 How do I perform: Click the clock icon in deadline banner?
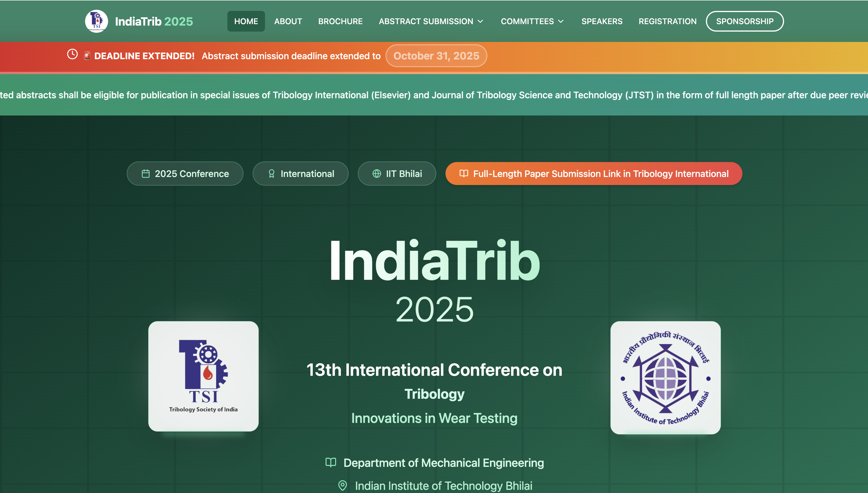click(x=72, y=54)
